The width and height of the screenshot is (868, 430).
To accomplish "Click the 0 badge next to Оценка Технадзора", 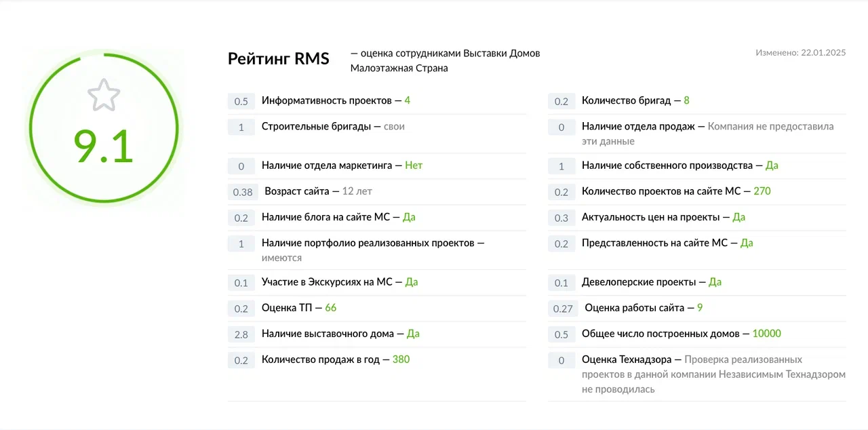I will pyautogui.click(x=561, y=360).
